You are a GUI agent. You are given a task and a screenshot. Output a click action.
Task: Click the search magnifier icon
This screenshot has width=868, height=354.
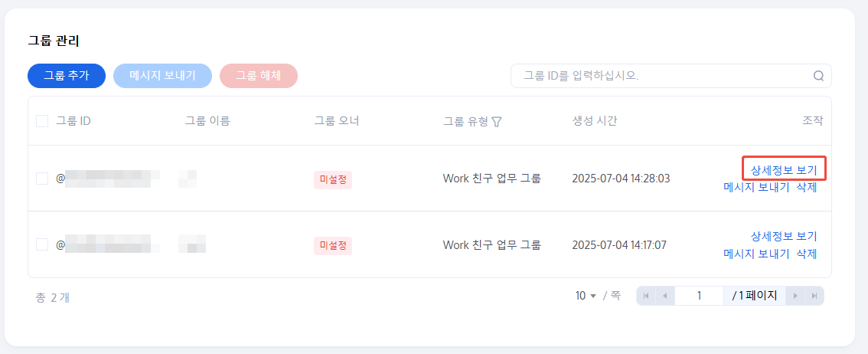click(818, 76)
